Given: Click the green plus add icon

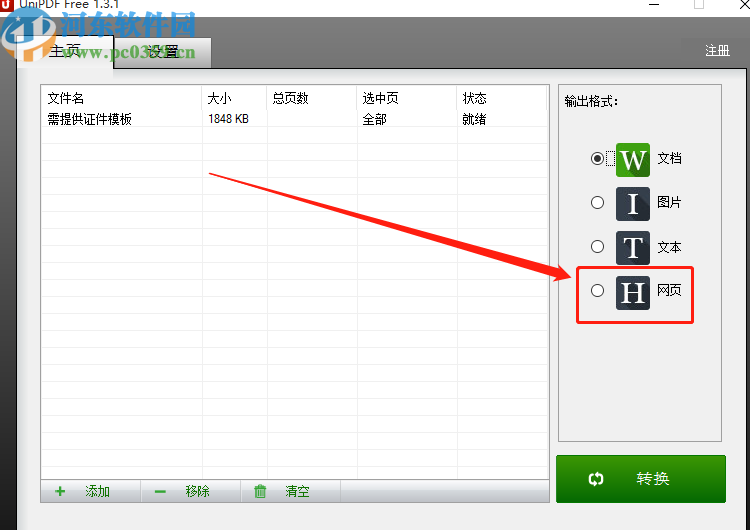Looking at the screenshot, I should (x=60, y=491).
